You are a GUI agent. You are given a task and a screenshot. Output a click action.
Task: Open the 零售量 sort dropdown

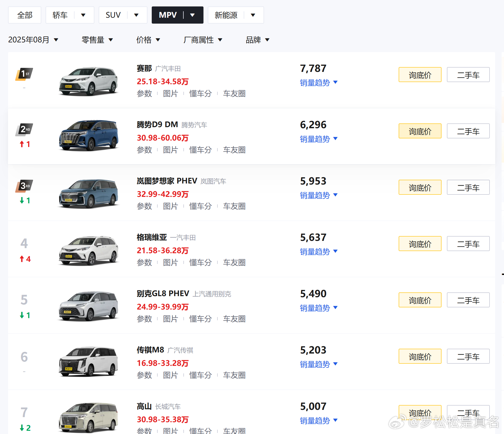click(x=97, y=40)
